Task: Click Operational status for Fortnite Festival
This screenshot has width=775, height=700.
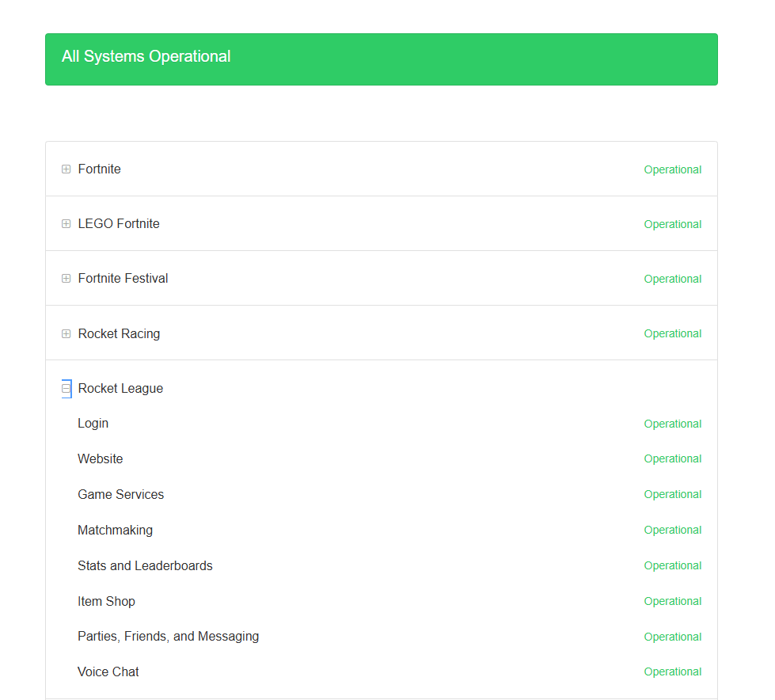Action: [x=673, y=279]
